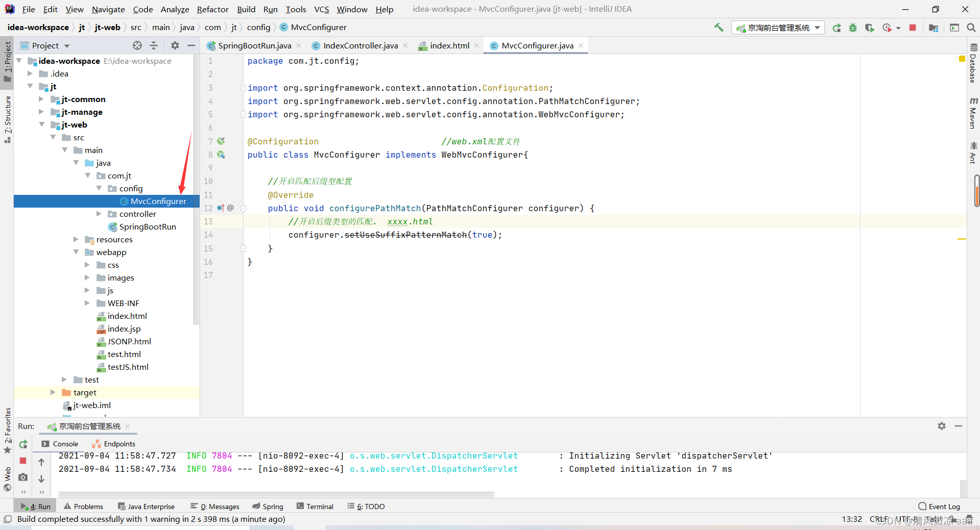The image size is (980, 530).
Task: Toggle the Ant side stripe button
Action: tap(973, 153)
